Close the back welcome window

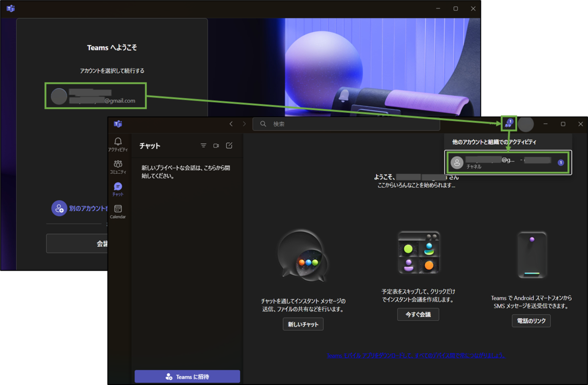point(473,8)
